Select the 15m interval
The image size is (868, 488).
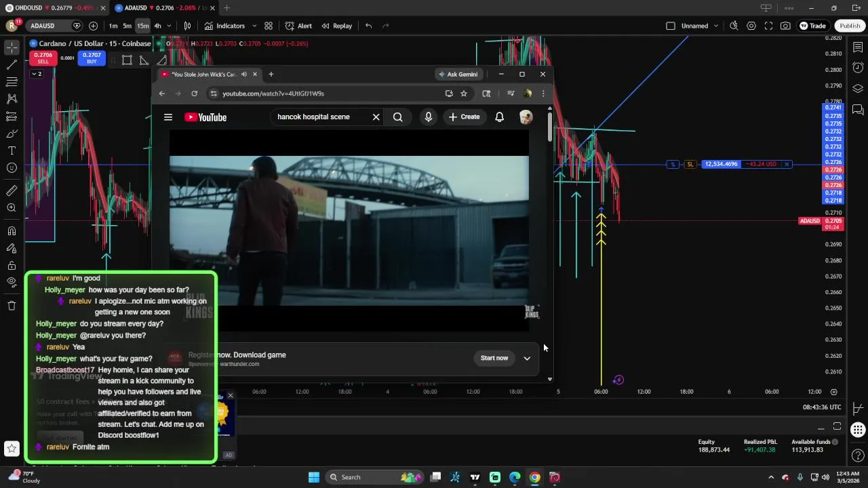click(142, 26)
